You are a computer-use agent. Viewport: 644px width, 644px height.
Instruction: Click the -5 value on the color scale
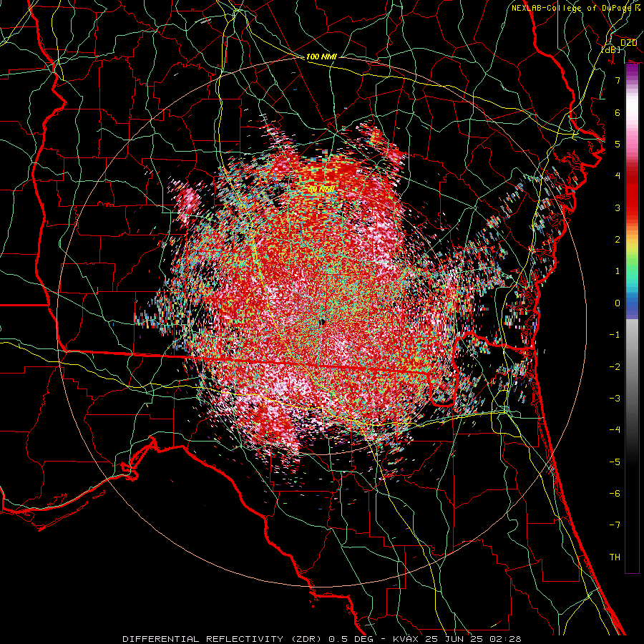[x=615, y=462]
